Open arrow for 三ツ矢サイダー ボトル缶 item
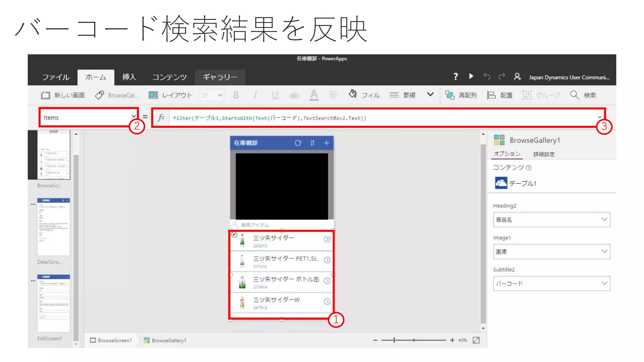 point(327,281)
